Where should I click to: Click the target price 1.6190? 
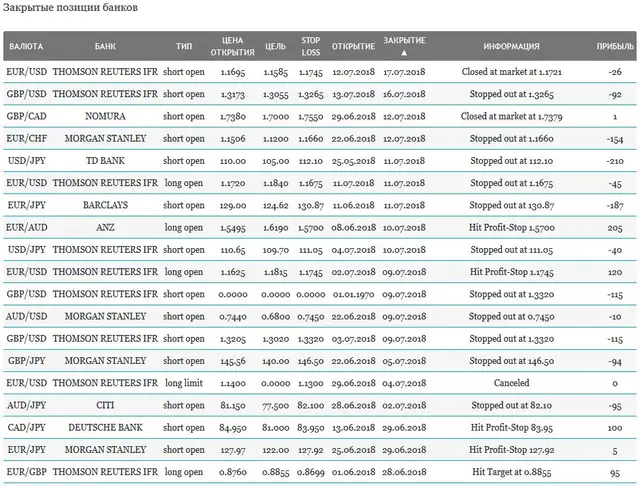[276, 228]
